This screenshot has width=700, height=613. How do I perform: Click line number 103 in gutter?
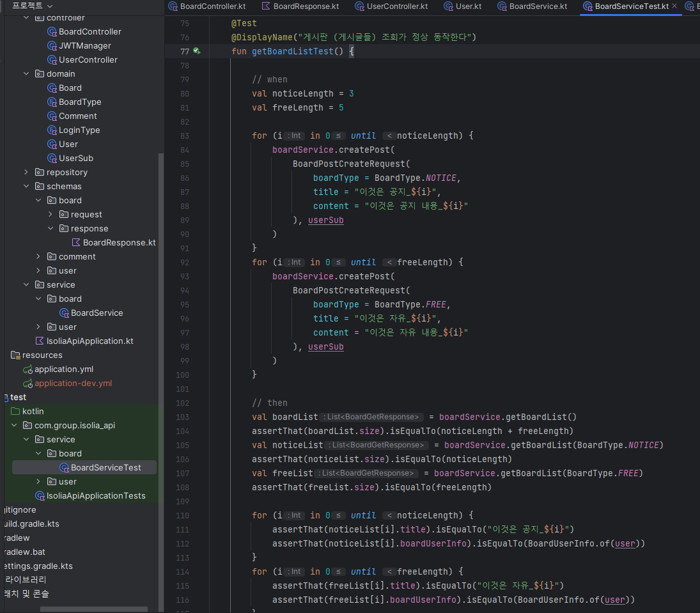click(x=182, y=417)
